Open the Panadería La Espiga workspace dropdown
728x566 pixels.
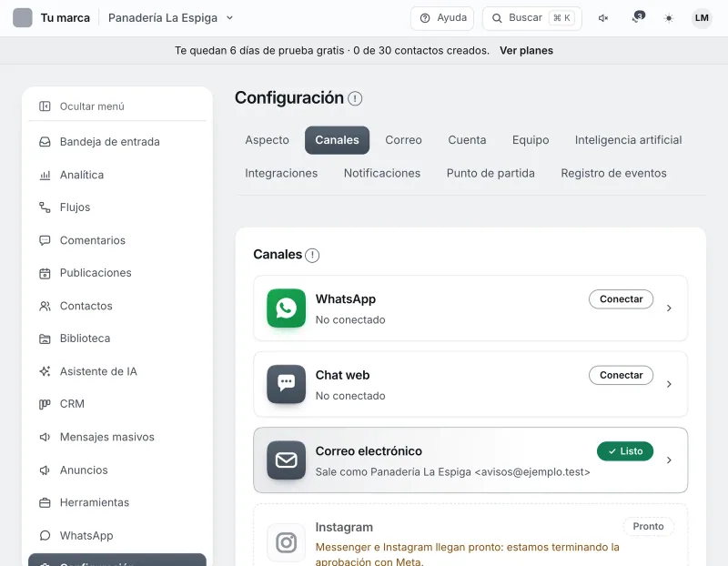[170, 18]
